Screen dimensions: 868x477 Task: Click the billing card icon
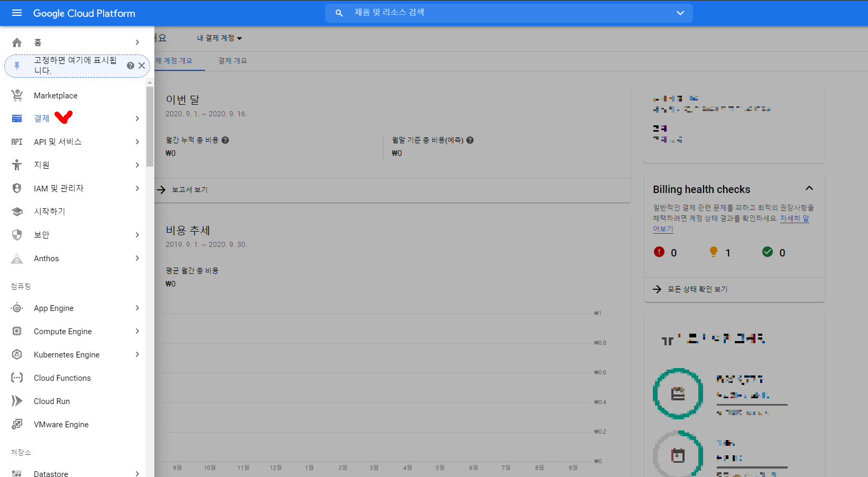pos(17,118)
